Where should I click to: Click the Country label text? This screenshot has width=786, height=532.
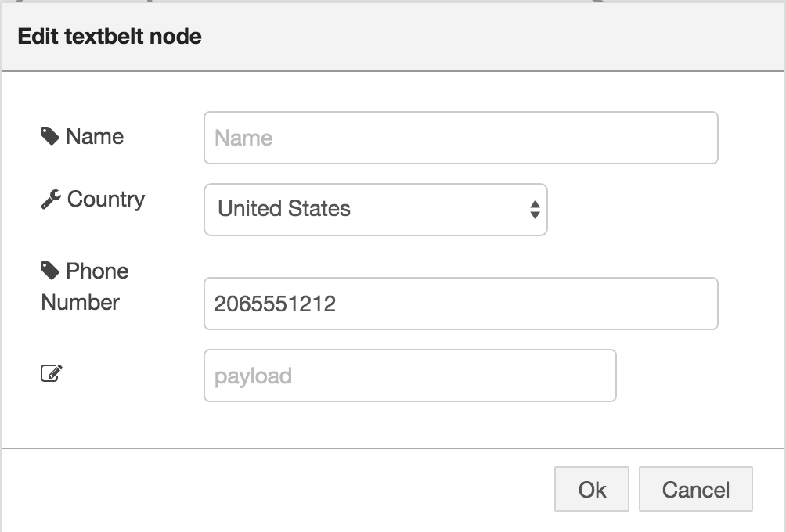click(106, 199)
